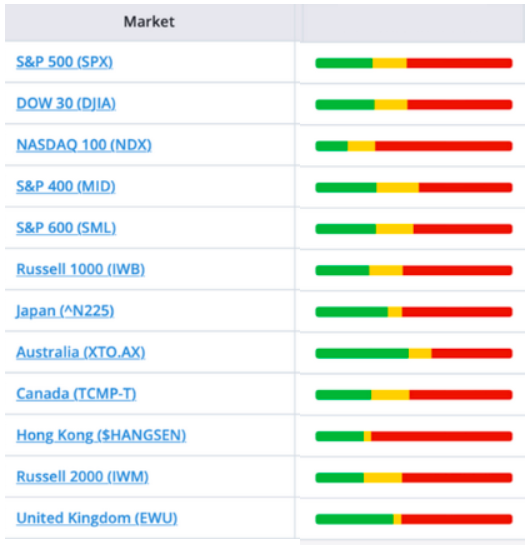Screen dimensions: 532x545
Task: Open the DOW 30 (DJIA) link
Action: [x=66, y=104]
